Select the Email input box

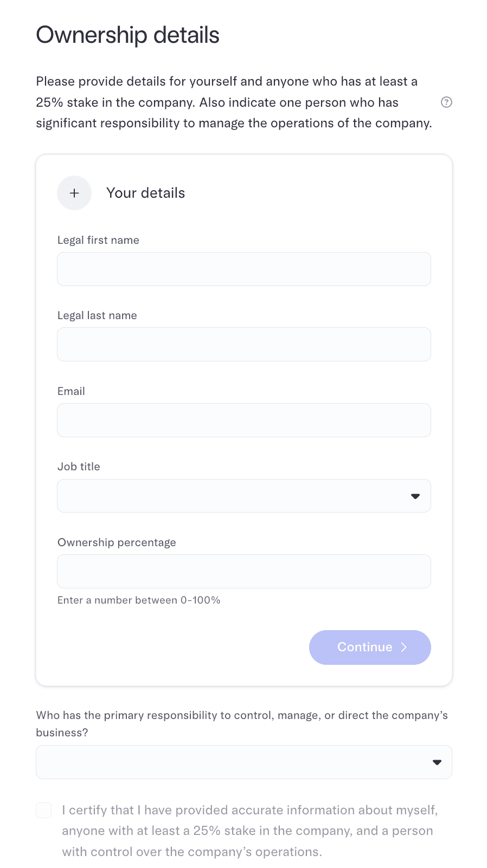(x=244, y=420)
